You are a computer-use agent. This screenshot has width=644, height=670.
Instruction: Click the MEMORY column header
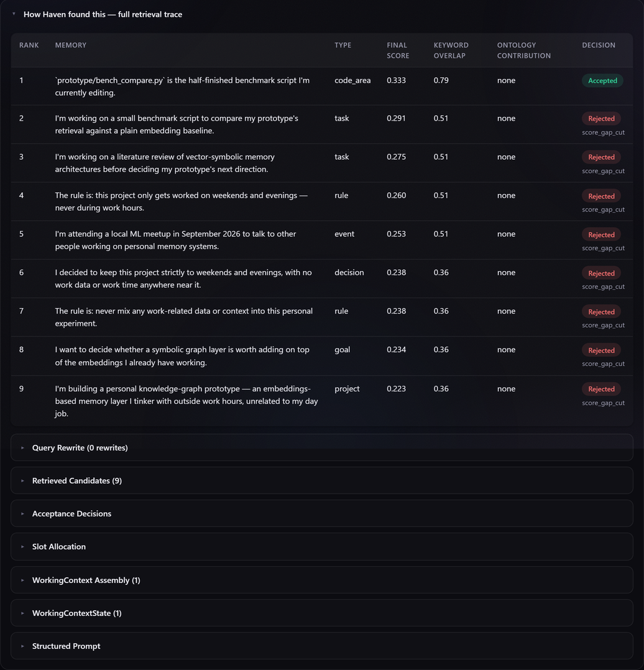pyautogui.click(x=70, y=45)
